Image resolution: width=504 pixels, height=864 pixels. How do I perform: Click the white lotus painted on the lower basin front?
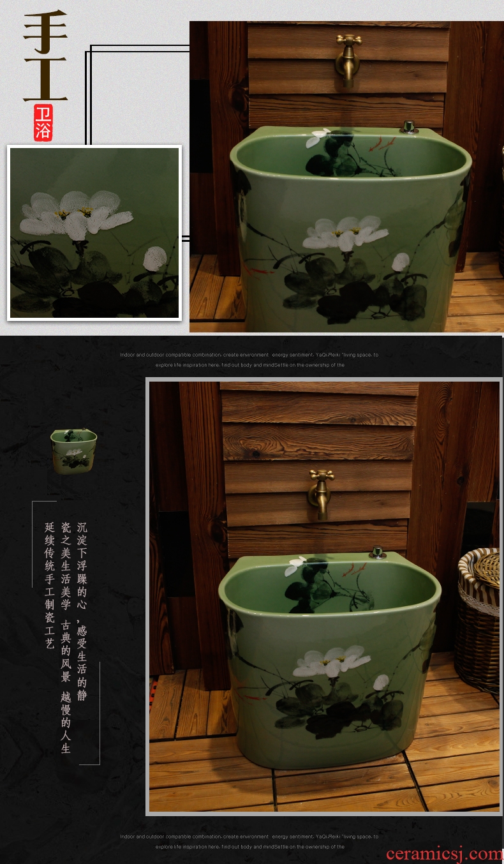tap(330, 660)
